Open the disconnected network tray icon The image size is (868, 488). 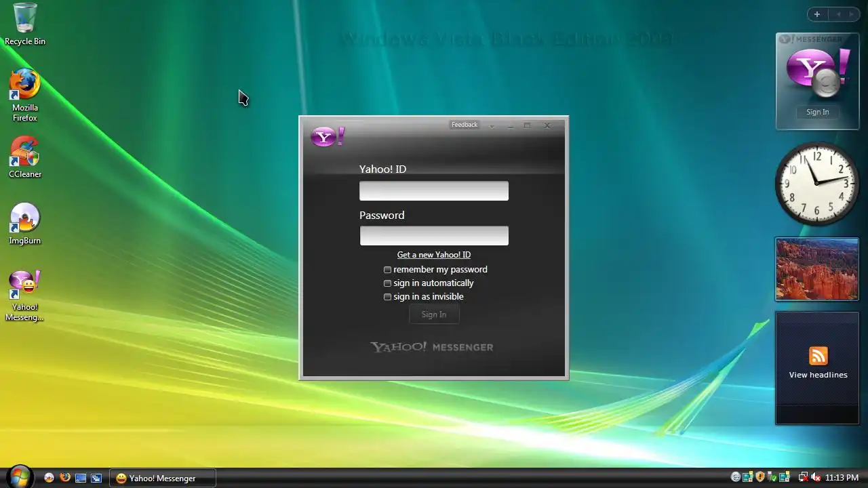[x=804, y=477]
